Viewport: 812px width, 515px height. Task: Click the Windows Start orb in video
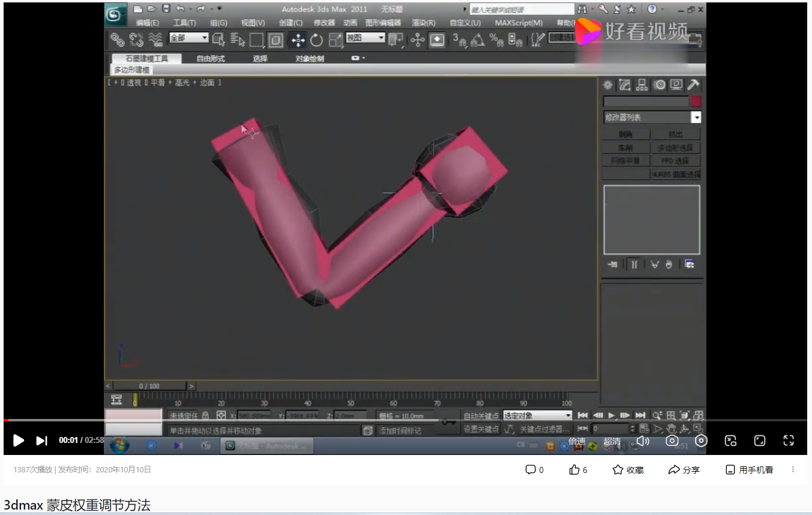(x=119, y=446)
